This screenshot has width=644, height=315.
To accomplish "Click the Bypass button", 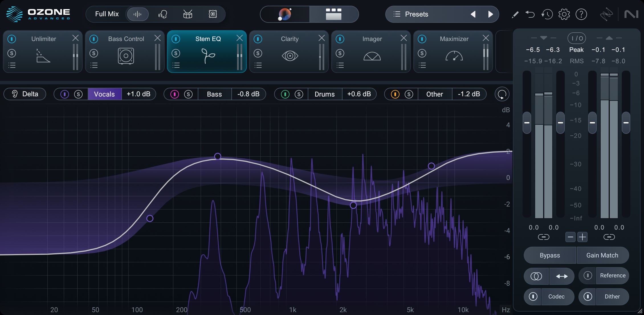I will tap(549, 255).
